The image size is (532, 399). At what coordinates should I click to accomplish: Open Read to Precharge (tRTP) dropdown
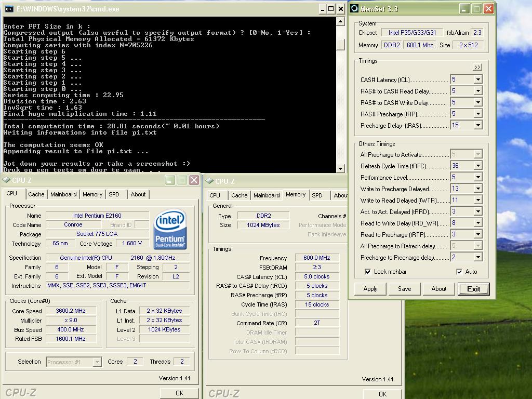[478, 234]
